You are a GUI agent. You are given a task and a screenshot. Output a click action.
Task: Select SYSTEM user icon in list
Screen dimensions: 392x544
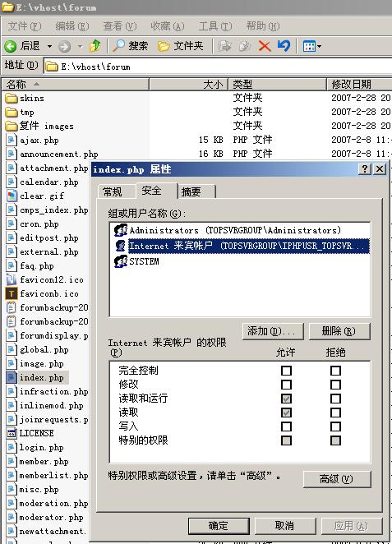pyautogui.click(x=121, y=261)
